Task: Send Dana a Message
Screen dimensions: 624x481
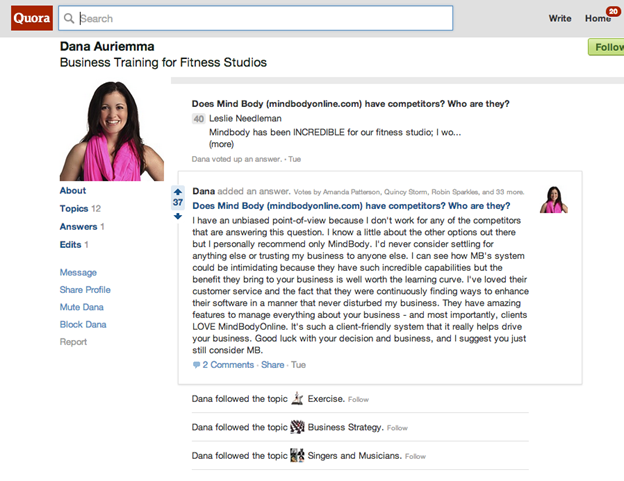Action: click(x=78, y=273)
